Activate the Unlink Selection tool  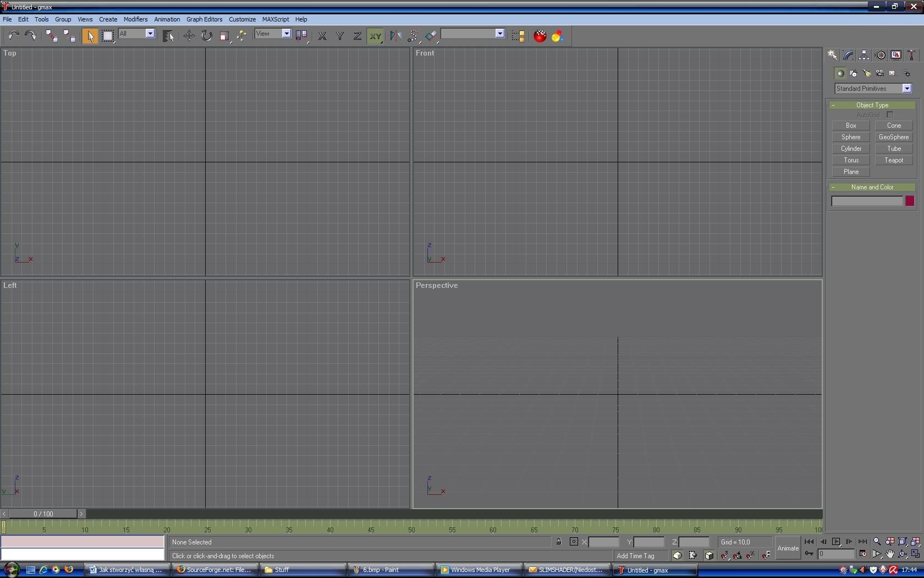click(x=69, y=36)
